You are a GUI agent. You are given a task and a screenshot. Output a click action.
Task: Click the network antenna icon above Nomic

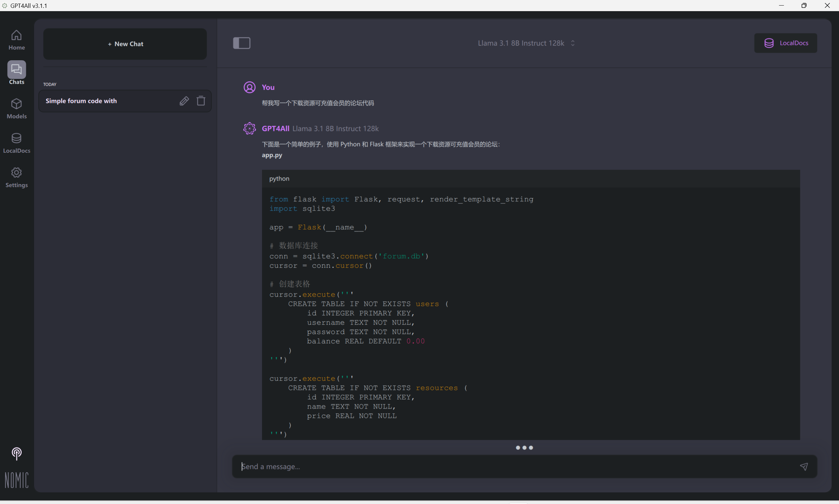pos(16,453)
